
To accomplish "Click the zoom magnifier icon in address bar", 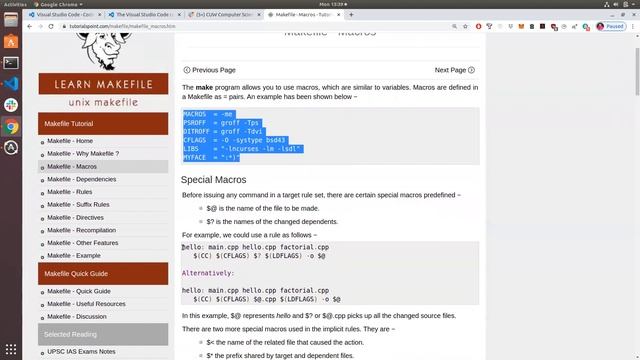I will [x=454, y=26].
